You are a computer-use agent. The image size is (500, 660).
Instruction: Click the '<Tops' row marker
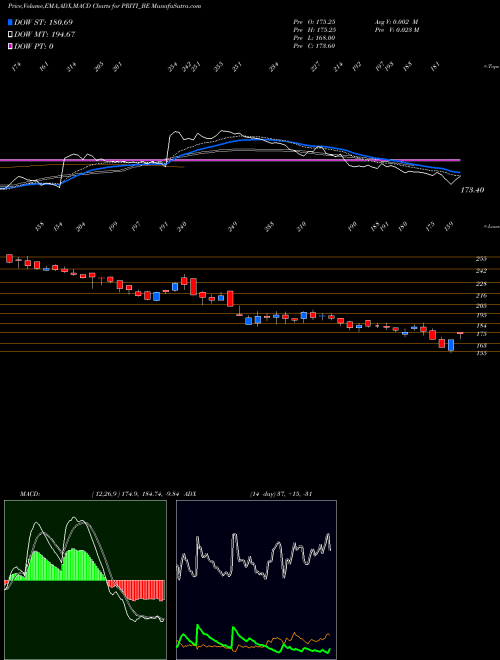point(492,67)
